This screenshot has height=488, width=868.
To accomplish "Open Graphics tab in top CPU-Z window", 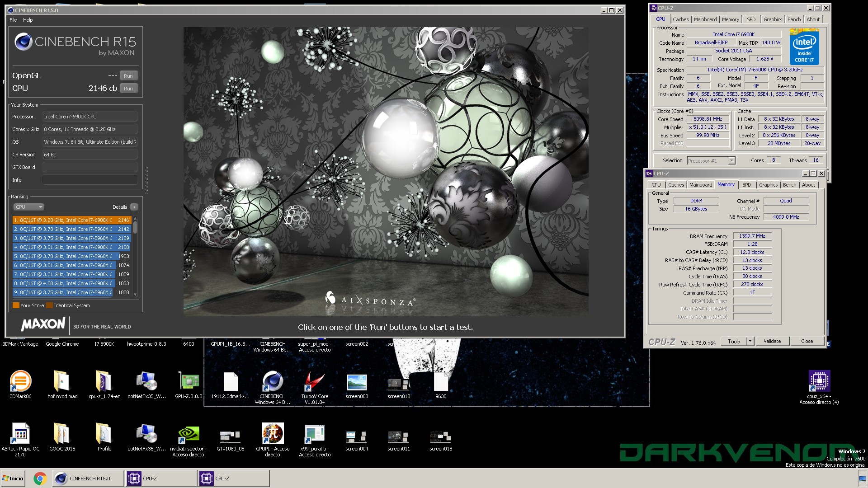I will click(x=773, y=19).
